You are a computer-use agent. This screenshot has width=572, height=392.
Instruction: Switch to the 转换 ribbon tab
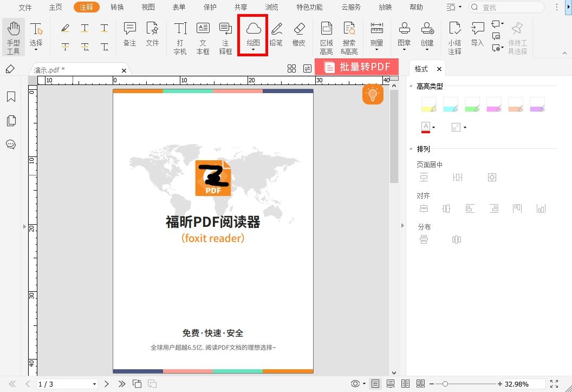(118, 7)
